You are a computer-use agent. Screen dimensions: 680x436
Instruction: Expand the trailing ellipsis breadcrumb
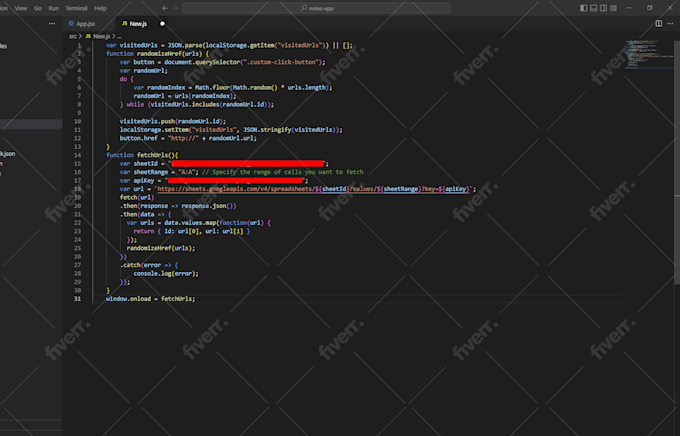click(119, 36)
